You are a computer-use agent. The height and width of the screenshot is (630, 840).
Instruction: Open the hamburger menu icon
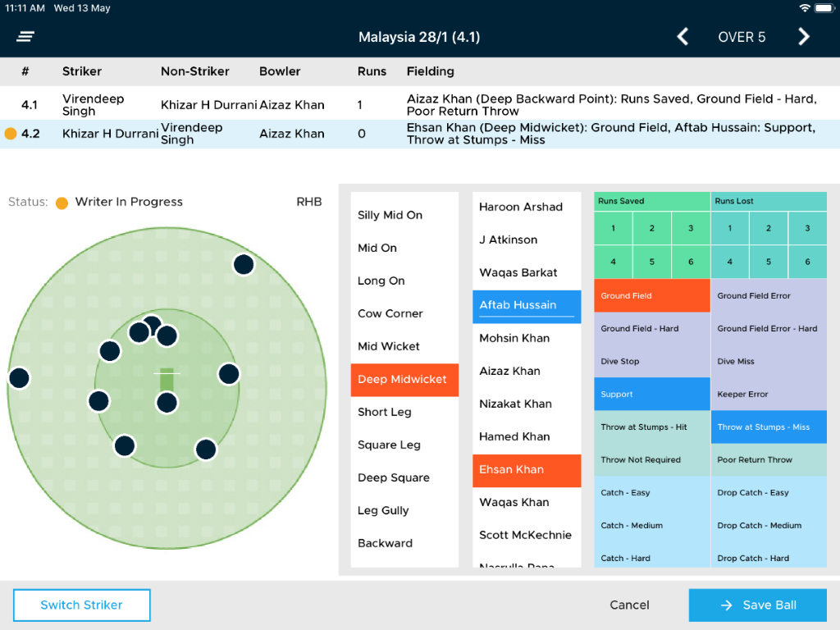[25, 37]
